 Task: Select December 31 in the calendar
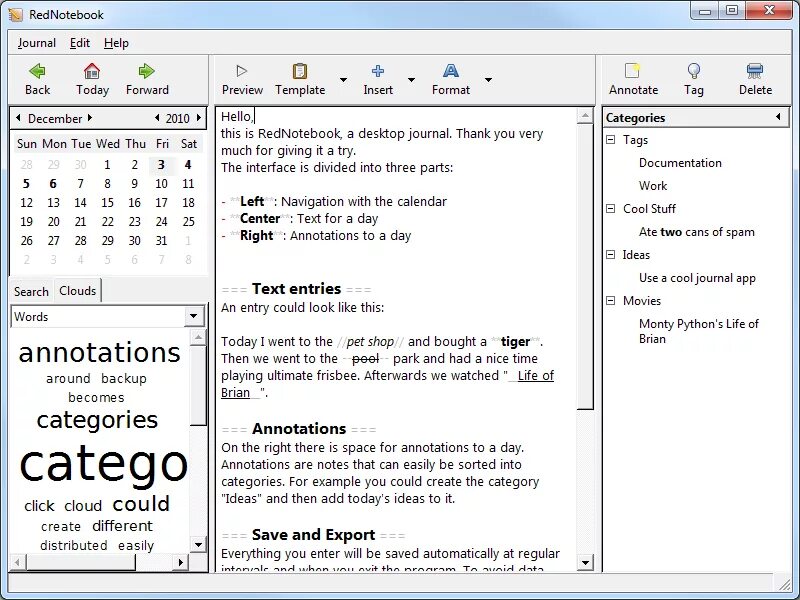(161, 240)
